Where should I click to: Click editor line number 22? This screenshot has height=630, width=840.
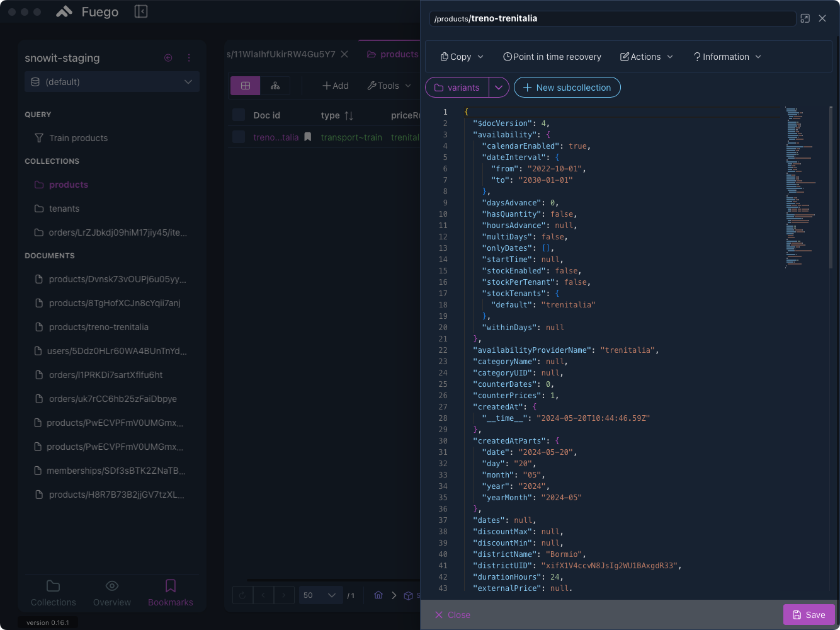[x=443, y=350]
